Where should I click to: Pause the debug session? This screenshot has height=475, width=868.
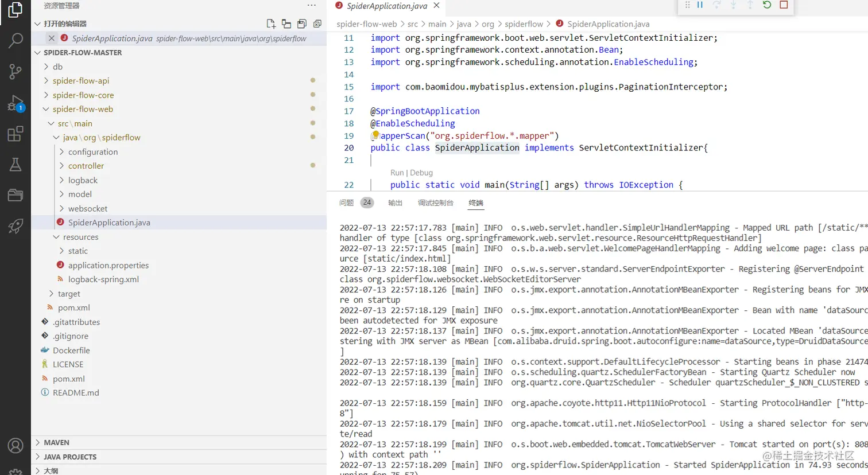coord(700,5)
